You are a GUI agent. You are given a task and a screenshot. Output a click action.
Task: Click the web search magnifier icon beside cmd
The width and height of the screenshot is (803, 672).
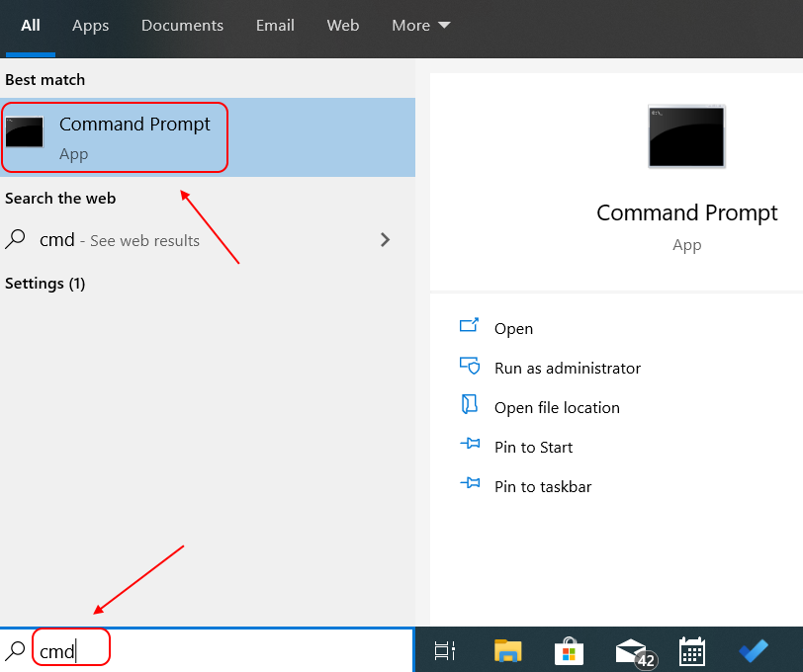(16, 239)
